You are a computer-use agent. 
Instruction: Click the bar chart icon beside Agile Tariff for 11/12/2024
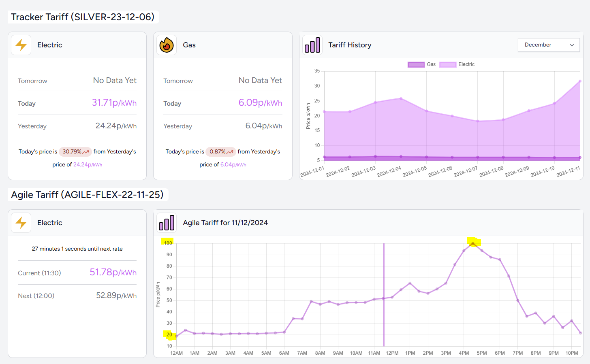pyautogui.click(x=167, y=223)
